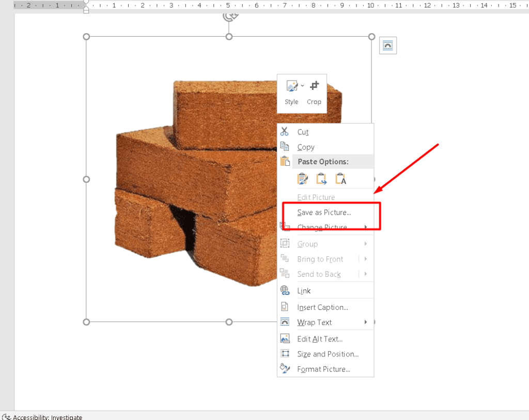The height and width of the screenshot is (420, 529).
Task: Click the Cut scissors icon
Action: coord(285,132)
